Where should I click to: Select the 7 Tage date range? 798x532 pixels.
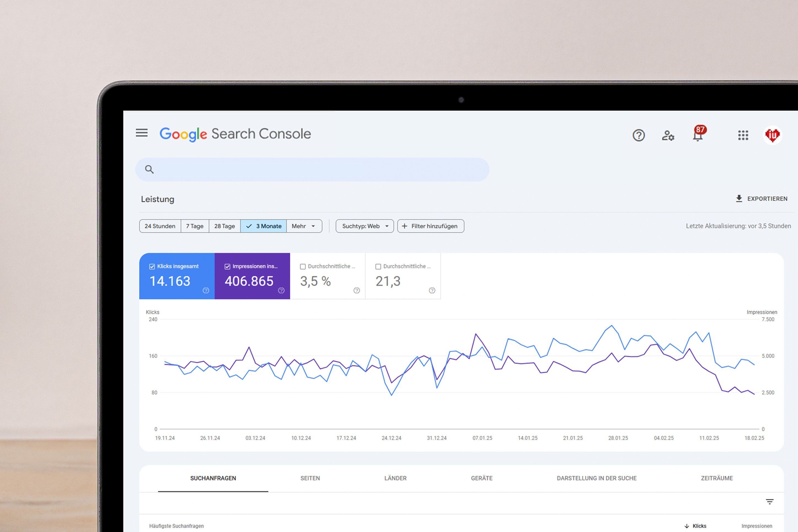coord(195,226)
